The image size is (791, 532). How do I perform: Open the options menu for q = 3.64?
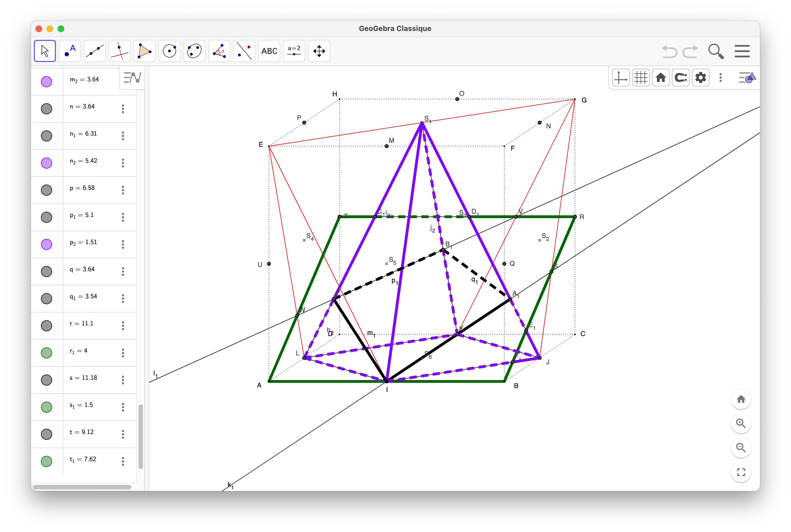click(x=123, y=272)
